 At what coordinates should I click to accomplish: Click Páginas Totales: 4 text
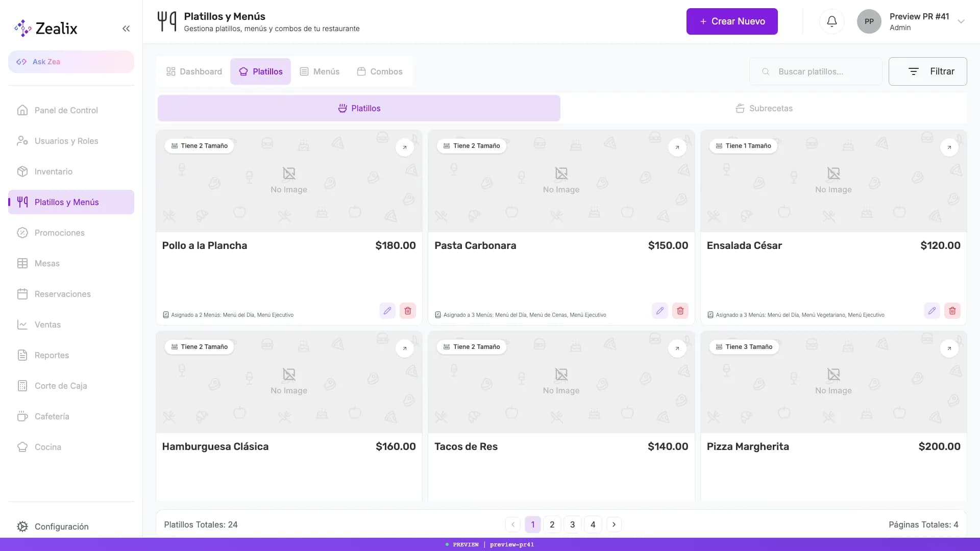923,524
